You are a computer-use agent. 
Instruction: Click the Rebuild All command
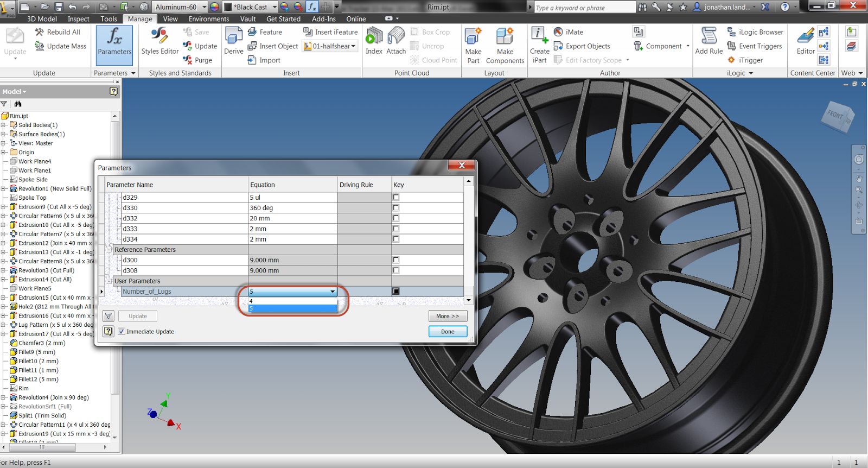coord(58,32)
